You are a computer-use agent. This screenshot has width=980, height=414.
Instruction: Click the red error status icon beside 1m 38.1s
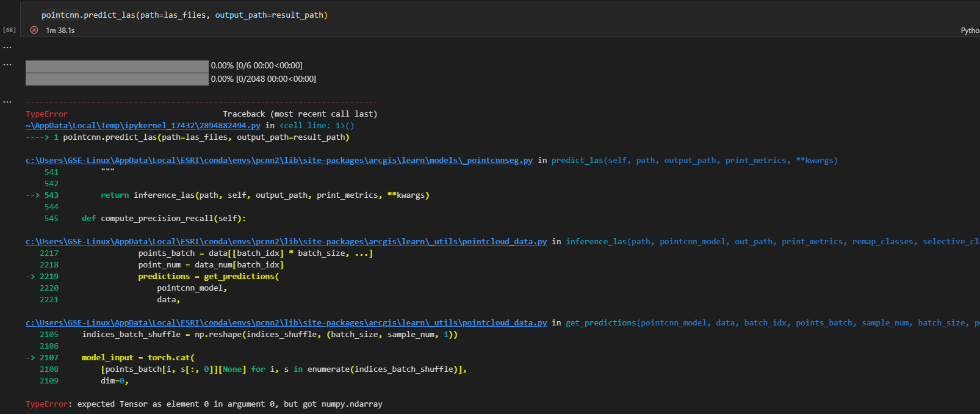click(34, 30)
